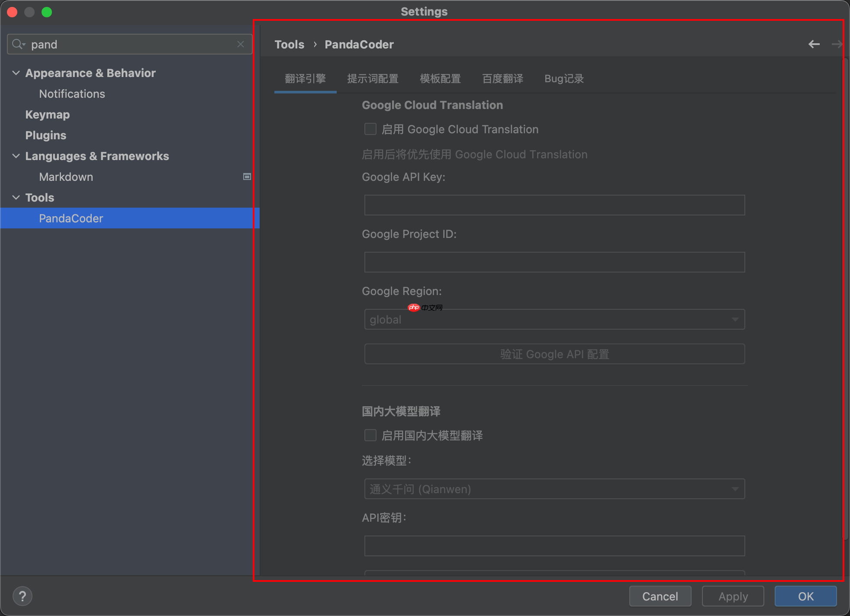Click the 验证 Google API 配置 button
The height and width of the screenshot is (616, 850).
pyautogui.click(x=554, y=354)
